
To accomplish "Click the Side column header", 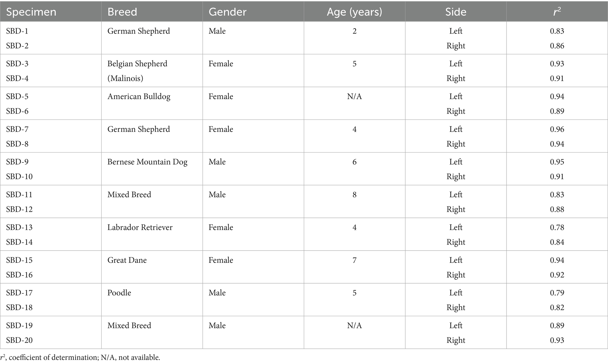I will tap(456, 12).
